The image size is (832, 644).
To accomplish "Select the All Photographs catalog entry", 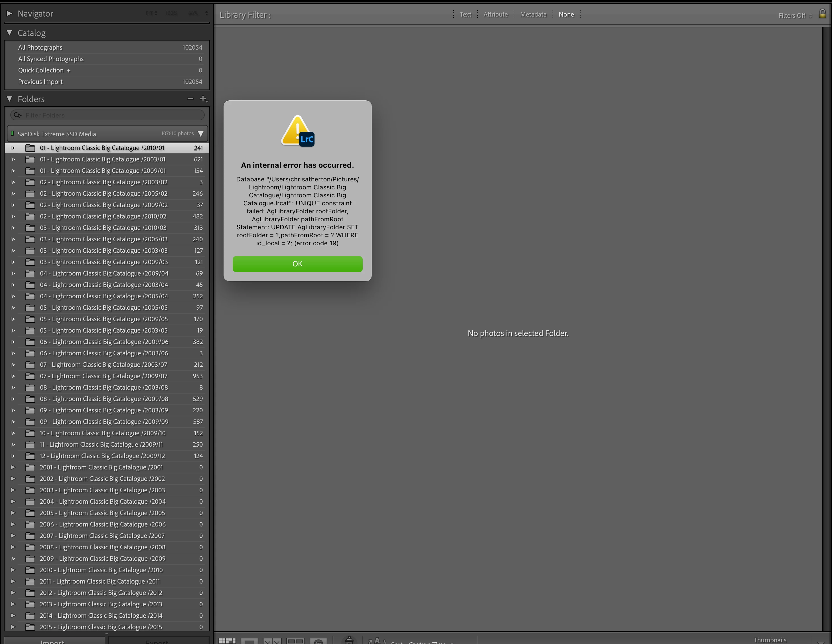I will [40, 47].
